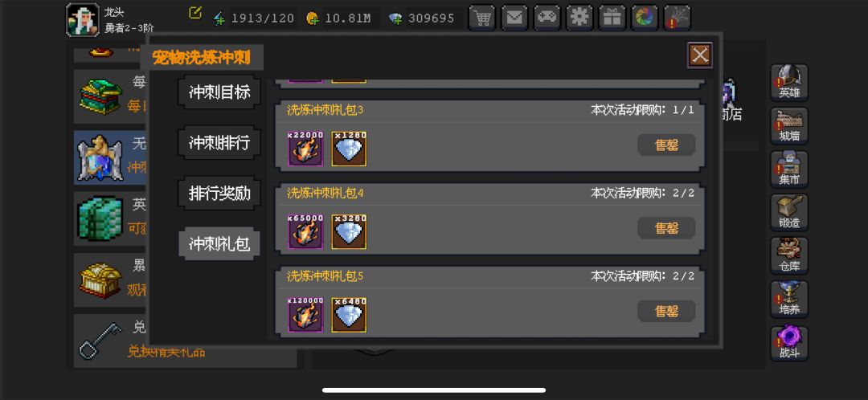Select the 冲刺礼包 tab
Image resolution: width=868 pixels, height=400 pixels.
tap(219, 243)
